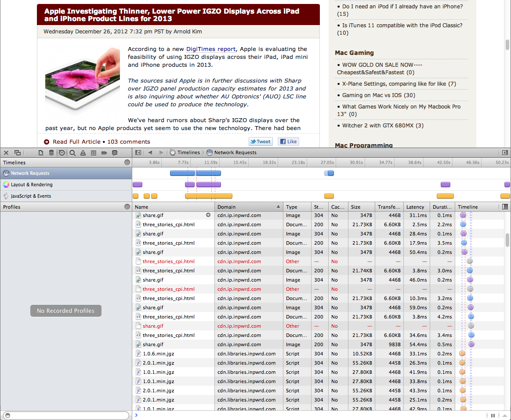Screen dimensions: 511x420
Task: Sort the table by Transferred column
Action: [x=389, y=206]
